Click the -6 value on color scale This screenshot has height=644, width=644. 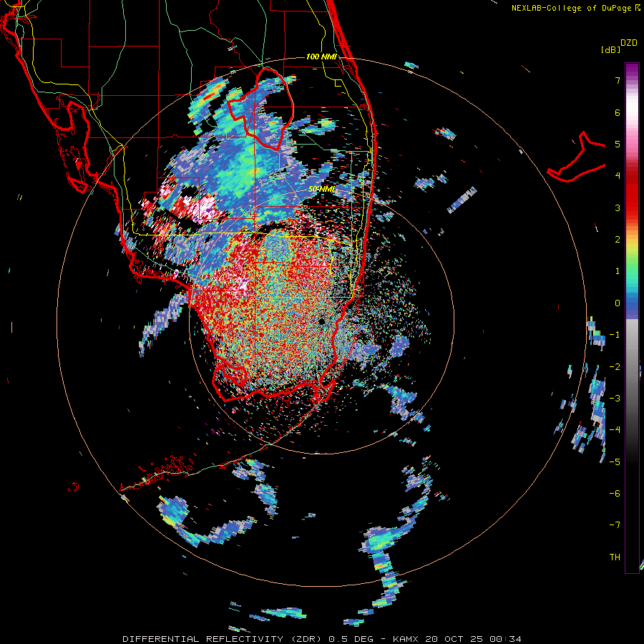[x=615, y=494]
